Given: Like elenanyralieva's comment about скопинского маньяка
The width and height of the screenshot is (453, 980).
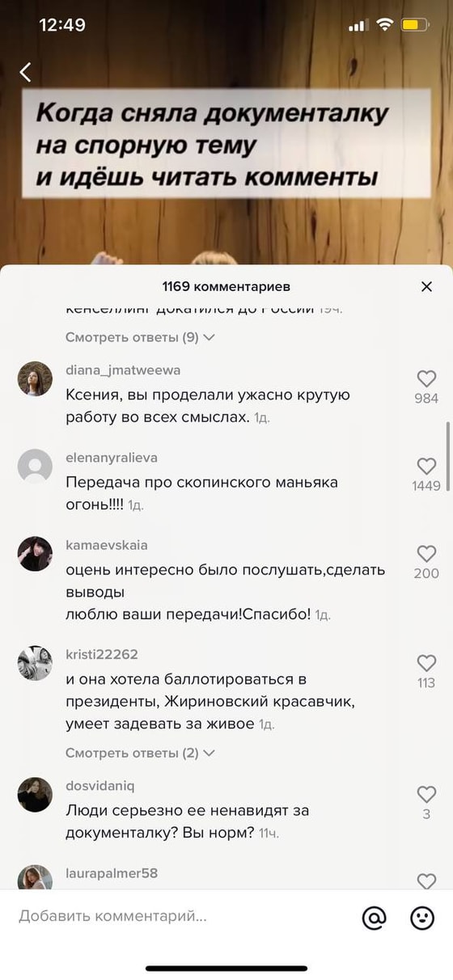Looking at the screenshot, I should pos(426,466).
